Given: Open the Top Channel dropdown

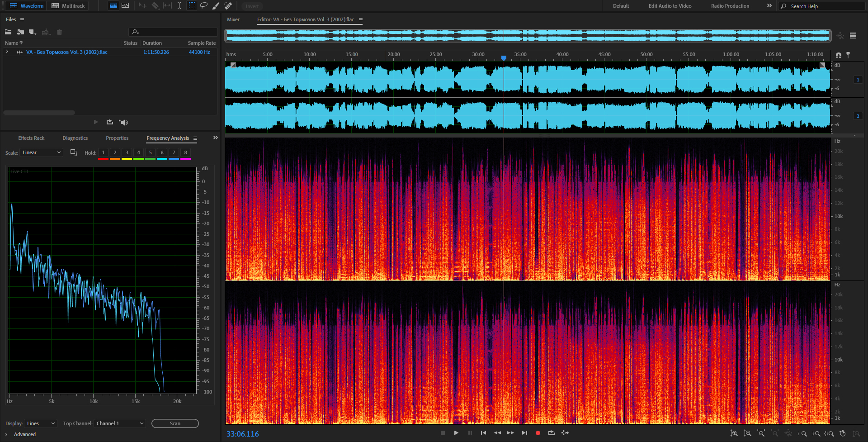Looking at the screenshot, I should pyautogui.click(x=120, y=423).
